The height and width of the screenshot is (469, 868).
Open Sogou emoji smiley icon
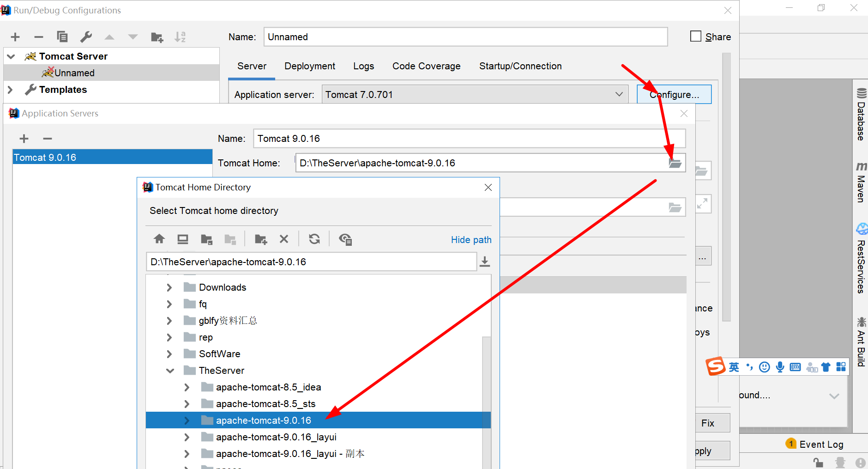coord(765,367)
